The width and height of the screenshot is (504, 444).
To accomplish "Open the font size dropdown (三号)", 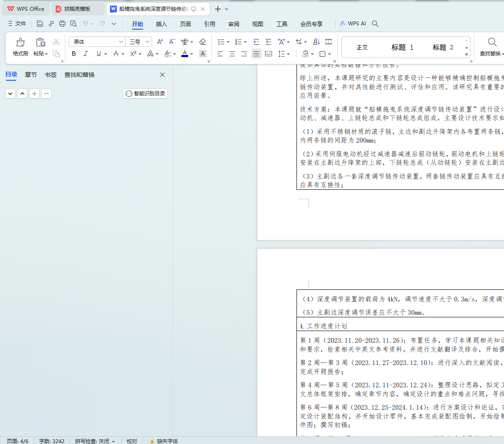I will coord(147,42).
